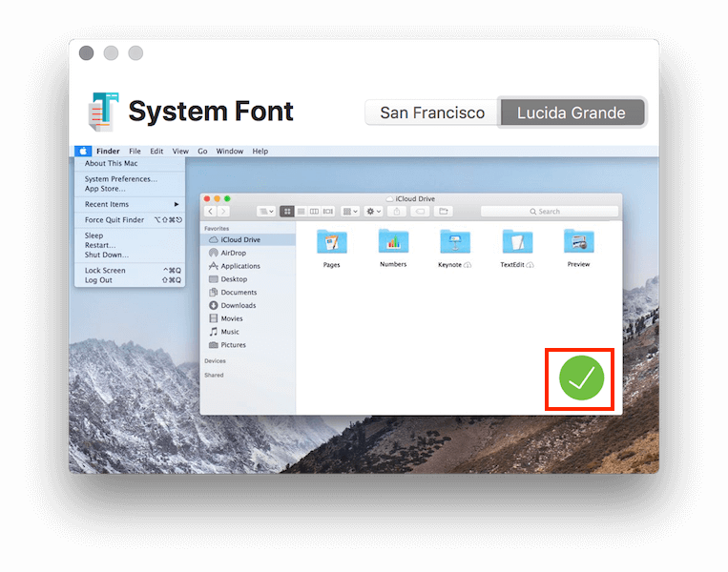
Task: Choose Restart… from the Apple menu
Action: click(130, 245)
